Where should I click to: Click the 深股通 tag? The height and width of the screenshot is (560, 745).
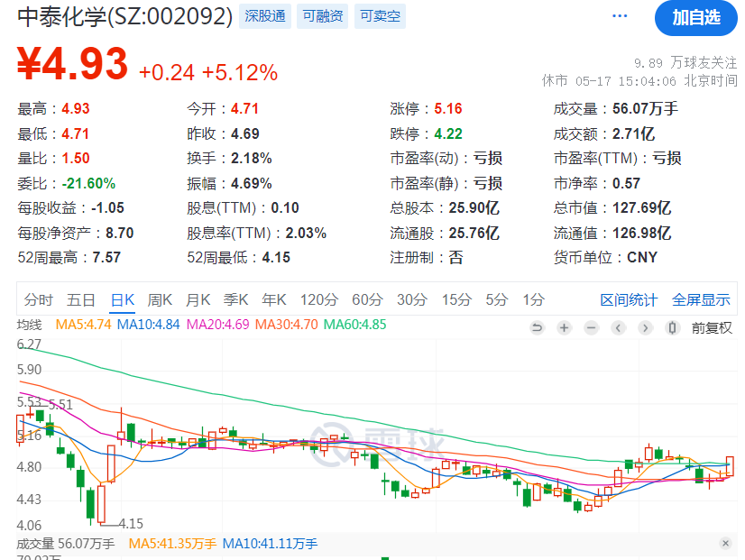(265, 16)
